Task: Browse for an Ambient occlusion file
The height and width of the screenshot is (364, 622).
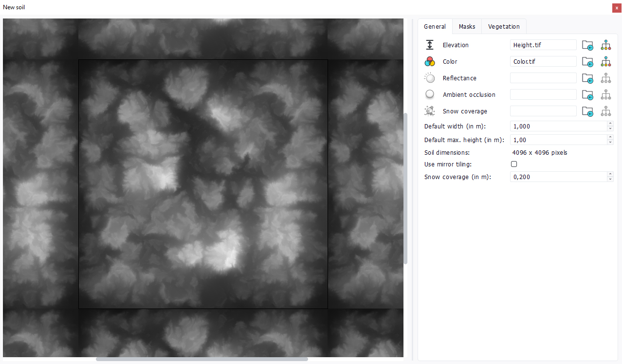Action: click(x=587, y=95)
